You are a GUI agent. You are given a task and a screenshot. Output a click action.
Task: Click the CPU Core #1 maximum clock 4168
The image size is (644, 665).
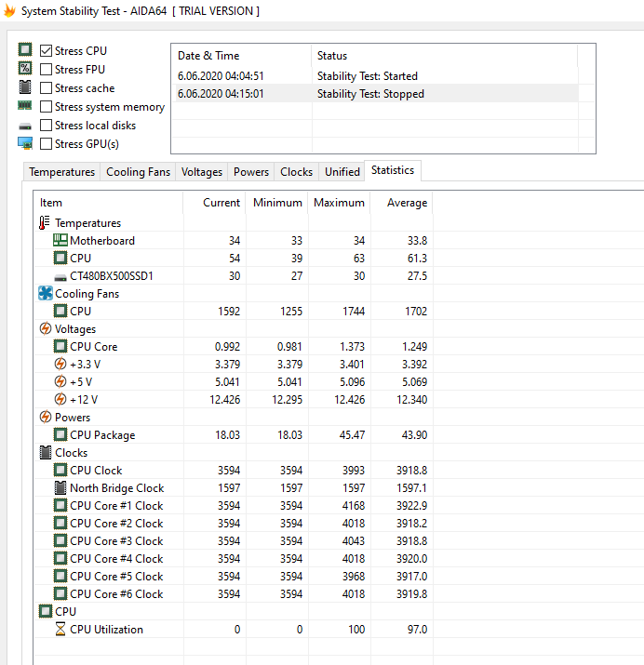click(354, 506)
